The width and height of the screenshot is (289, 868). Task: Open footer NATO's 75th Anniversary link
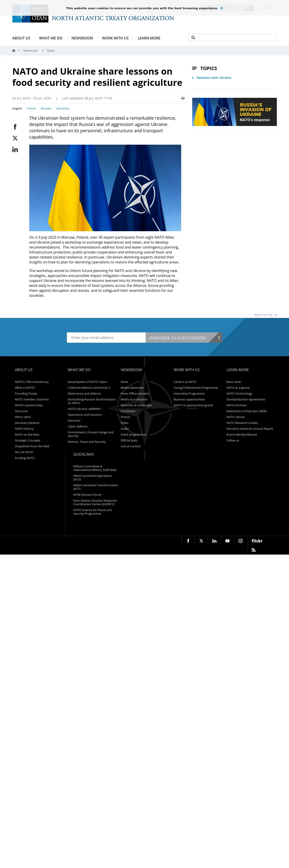tap(32, 382)
